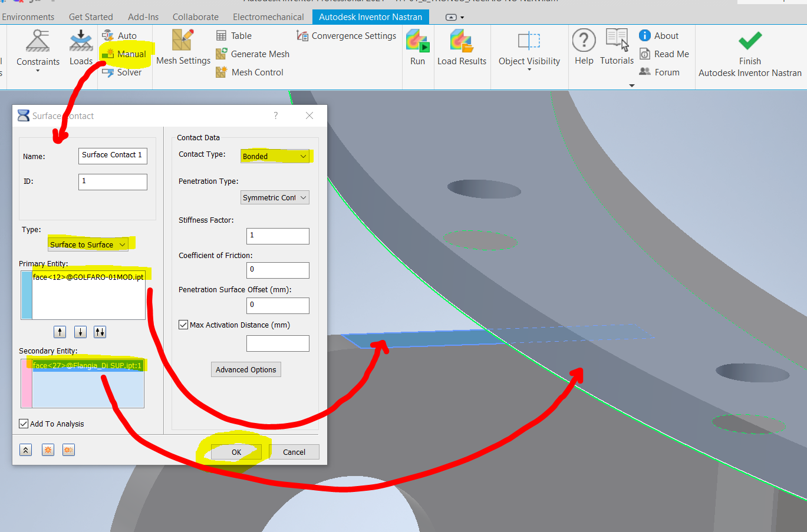This screenshot has width=807, height=532.
Task: Switch to the Environments tab
Action: (28, 17)
